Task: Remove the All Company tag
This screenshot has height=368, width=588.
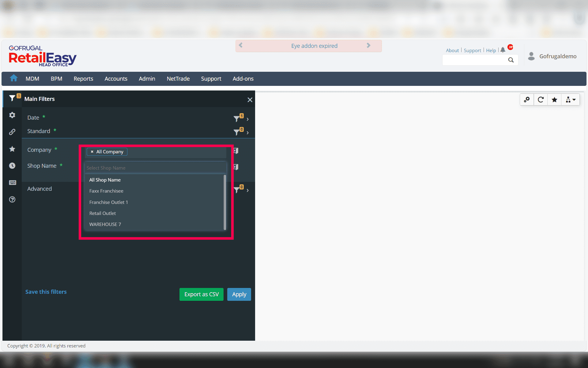Action: point(92,152)
